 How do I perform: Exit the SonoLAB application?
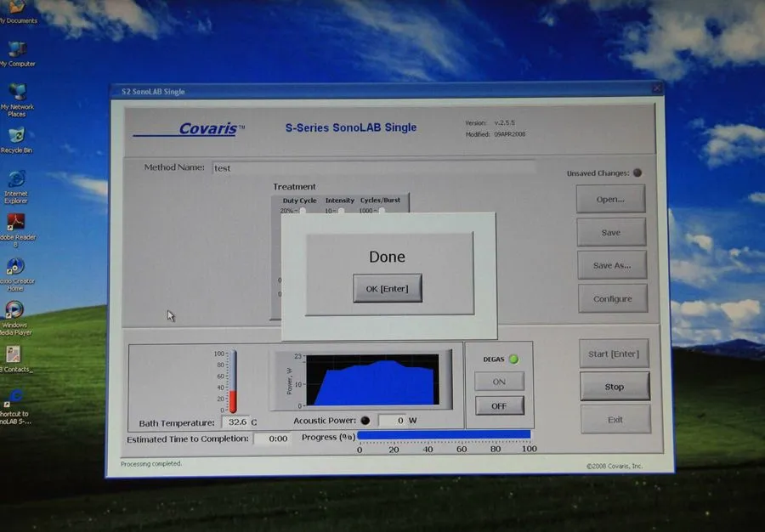click(x=615, y=419)
